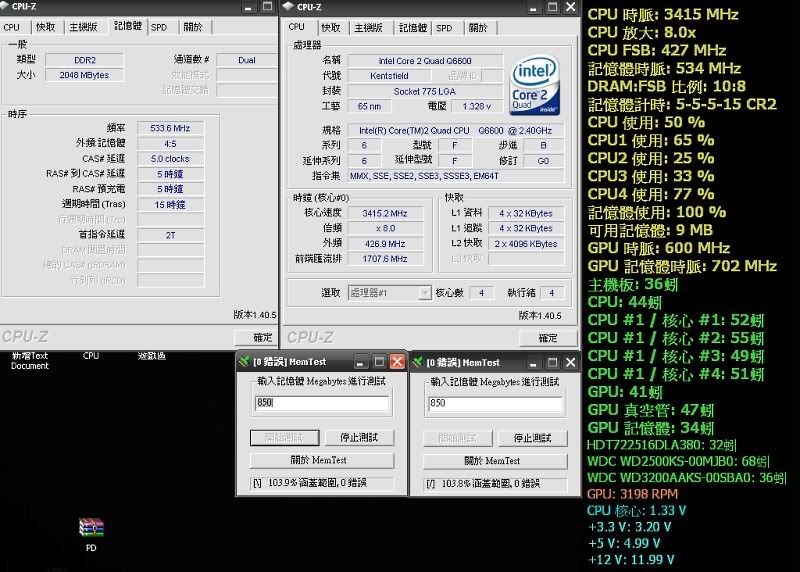
Task: Click disabled 開始測試 in left MemTest window
Action: 285,438
